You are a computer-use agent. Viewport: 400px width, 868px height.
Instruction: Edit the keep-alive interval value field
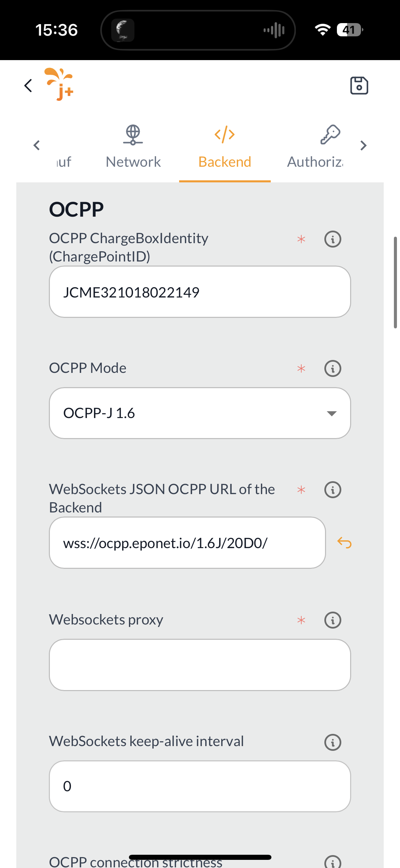200,786
